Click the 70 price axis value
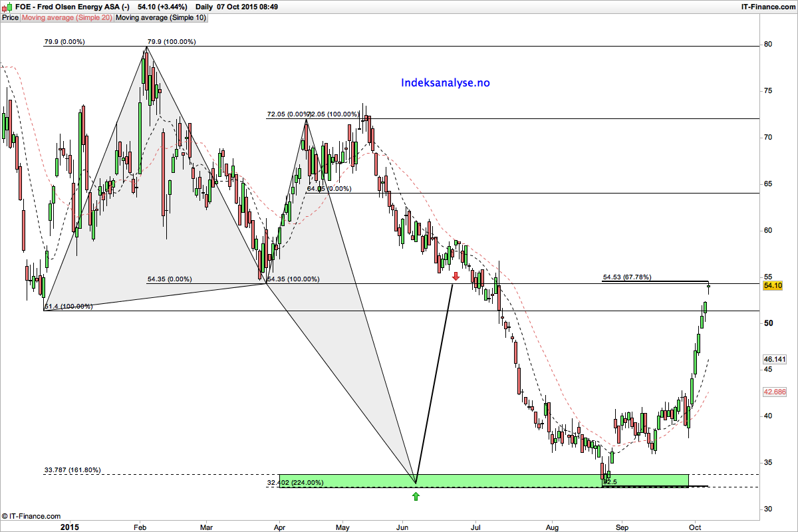Viewport: 798px width, 532px height. (x=767, y=138)
